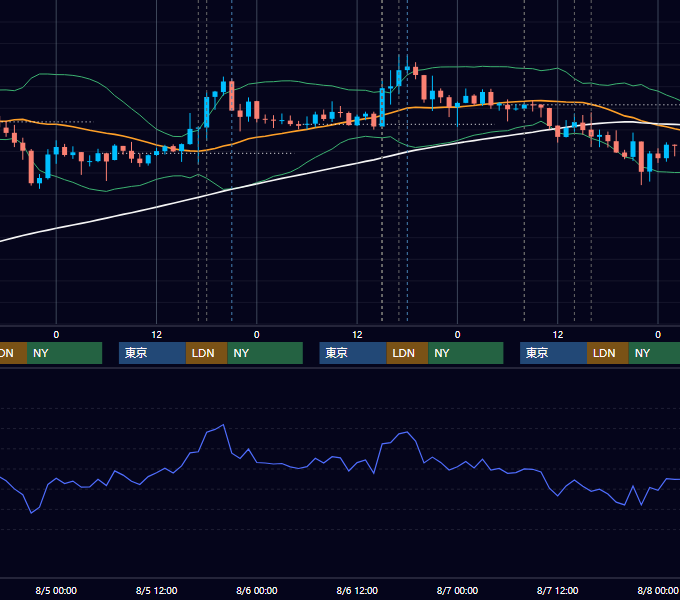
Task: Click the hour label 0 above 8/7 00:00
Action: click(x=457, y=335)
